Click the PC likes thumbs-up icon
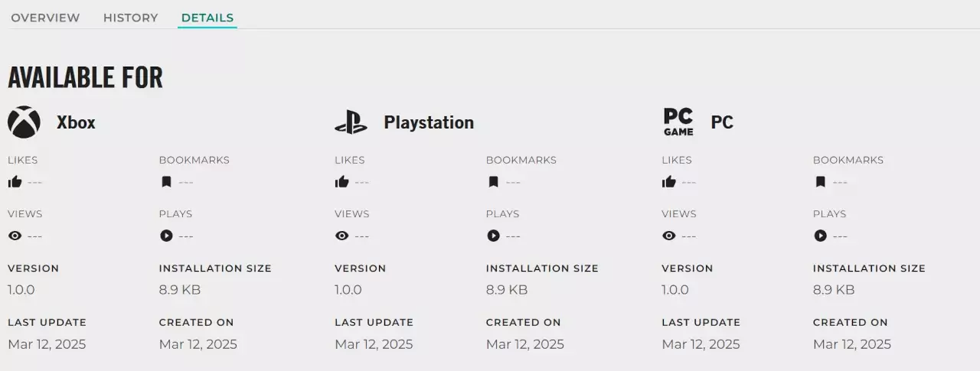Viewport: 980px width, 371px height. pyautogui.click(x=669, y=182)
